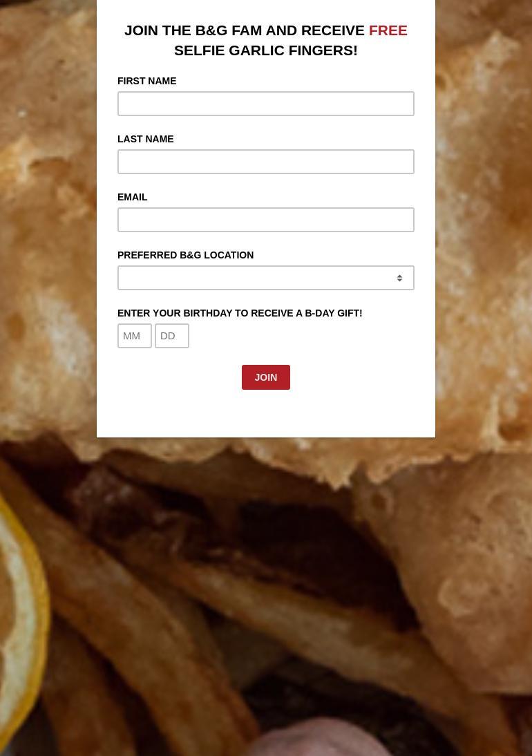Select the MM birthday month box
Screen dimensions: 532x756
pos(135,336)
